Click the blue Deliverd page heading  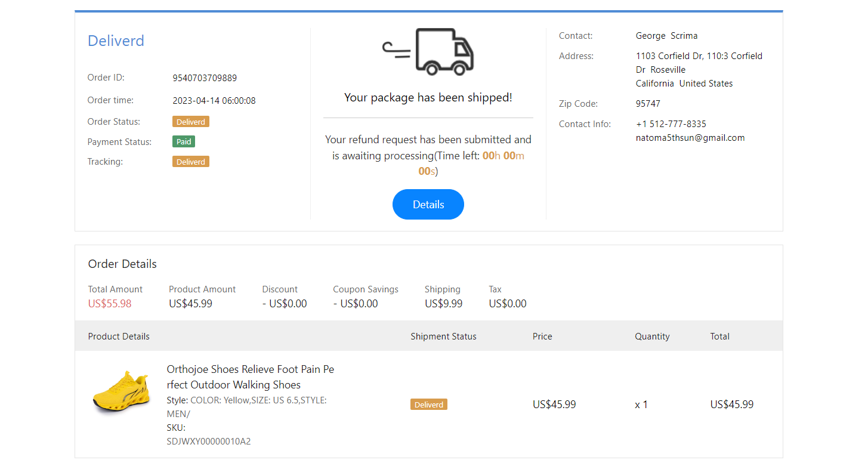coord(116,41)
